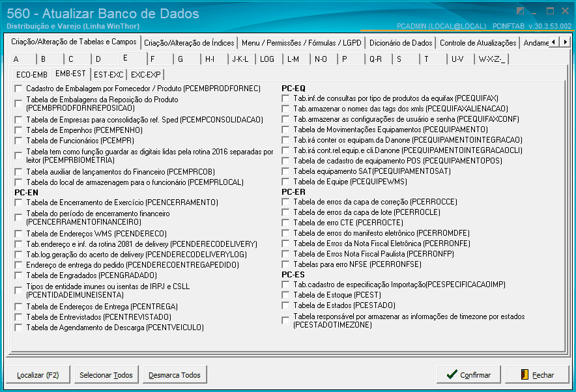Enable Tabela de Estoque (PCEST) checkbox

click(x=285, y=295)
